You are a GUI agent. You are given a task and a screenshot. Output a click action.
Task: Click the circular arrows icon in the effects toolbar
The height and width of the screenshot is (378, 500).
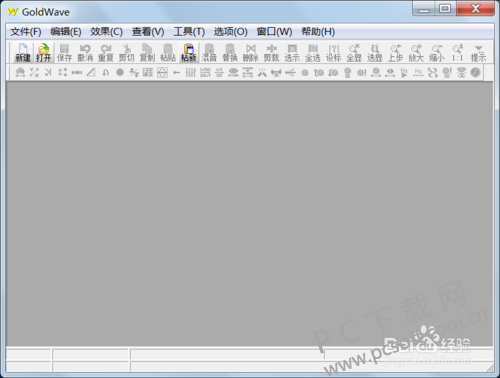[433, 72]
